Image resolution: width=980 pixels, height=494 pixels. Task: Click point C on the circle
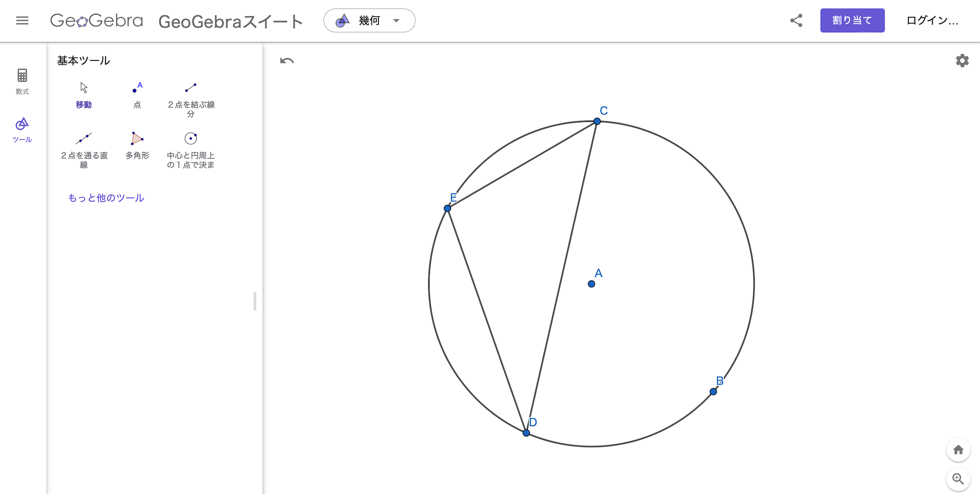coord(597,121)
